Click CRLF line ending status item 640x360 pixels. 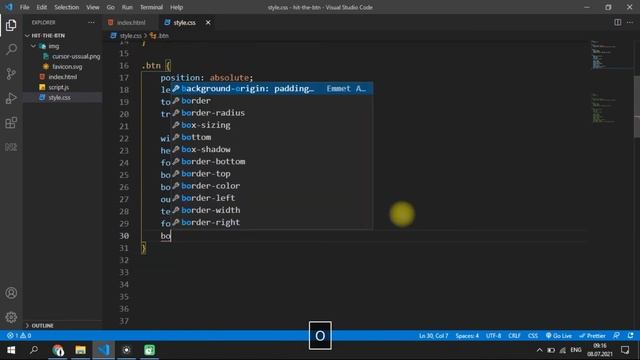tap(514, 336)
